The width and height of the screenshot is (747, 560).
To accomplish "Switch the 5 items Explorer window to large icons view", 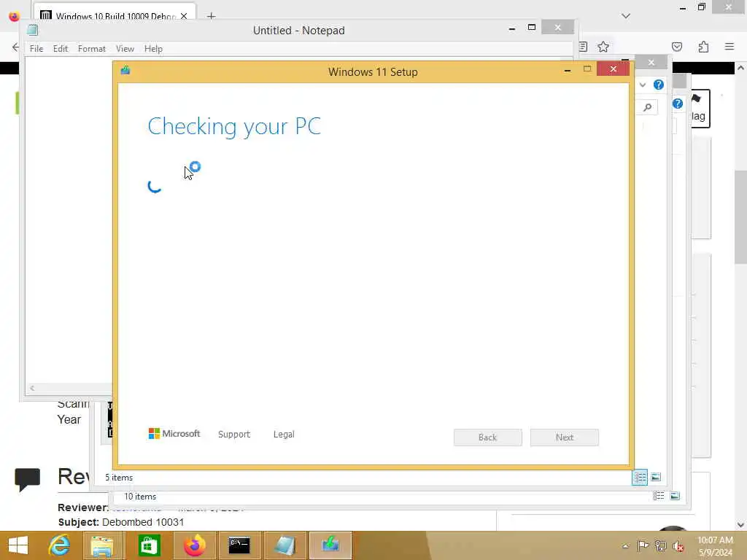I will (656, 477).
